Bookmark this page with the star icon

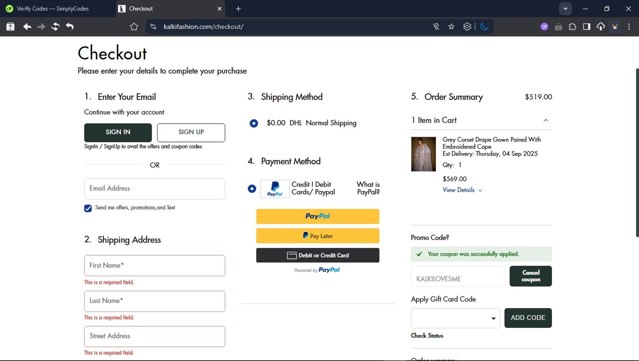tap(451, 26)
